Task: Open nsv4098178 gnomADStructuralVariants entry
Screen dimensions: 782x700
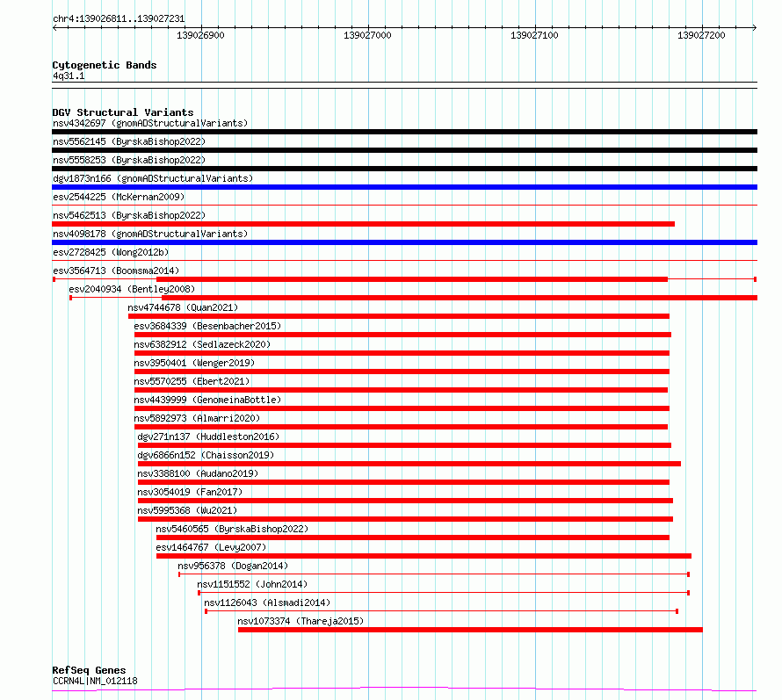Action: click(150, 234)
